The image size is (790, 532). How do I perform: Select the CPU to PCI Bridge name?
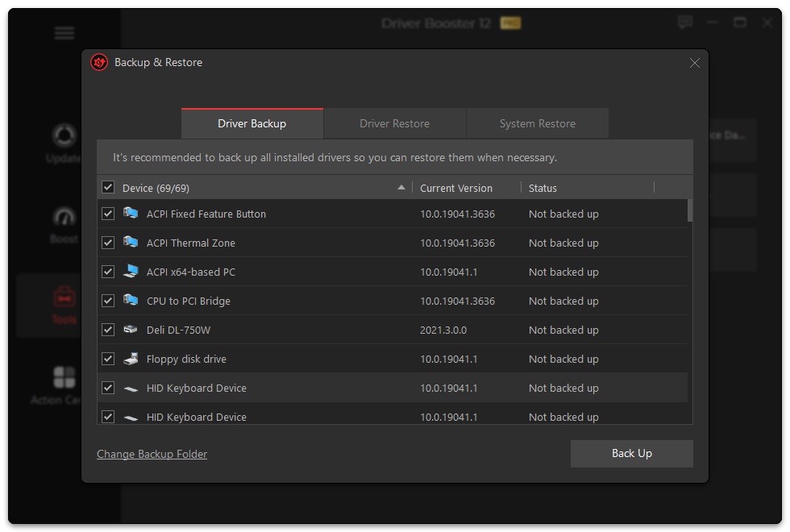pyautogui.click(x=189, y=301)
